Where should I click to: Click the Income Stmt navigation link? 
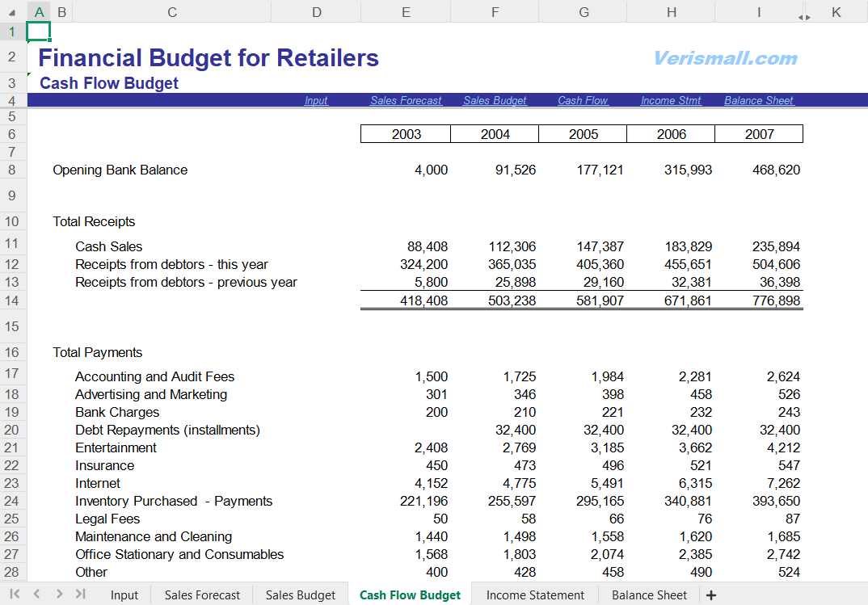[671, 101]
